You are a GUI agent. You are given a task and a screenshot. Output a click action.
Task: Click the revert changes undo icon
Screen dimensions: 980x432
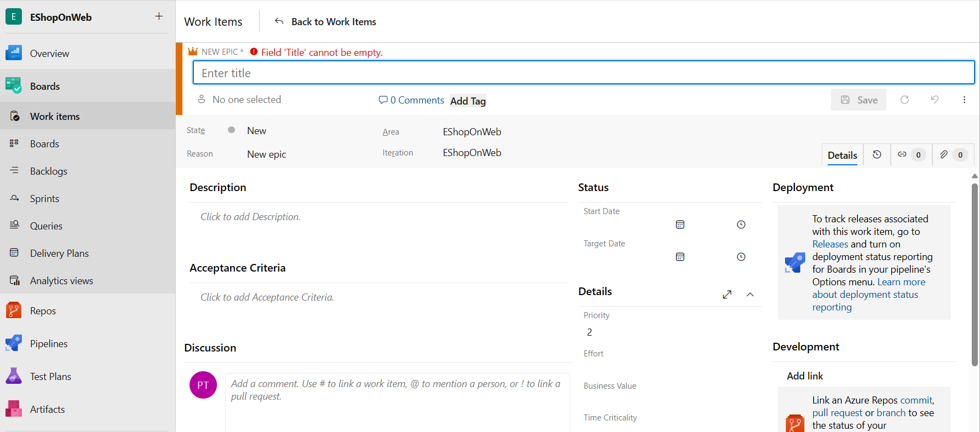[935, 100]
